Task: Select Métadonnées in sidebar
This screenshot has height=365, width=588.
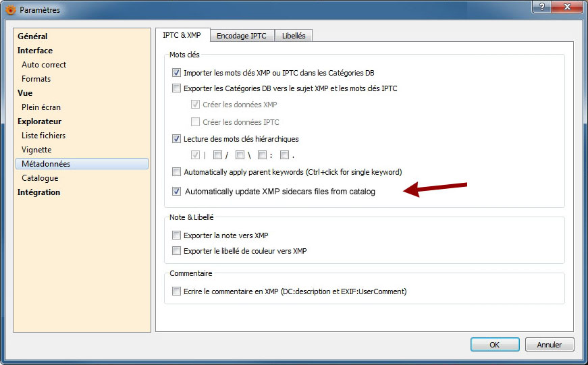Action: coord(82,164)
